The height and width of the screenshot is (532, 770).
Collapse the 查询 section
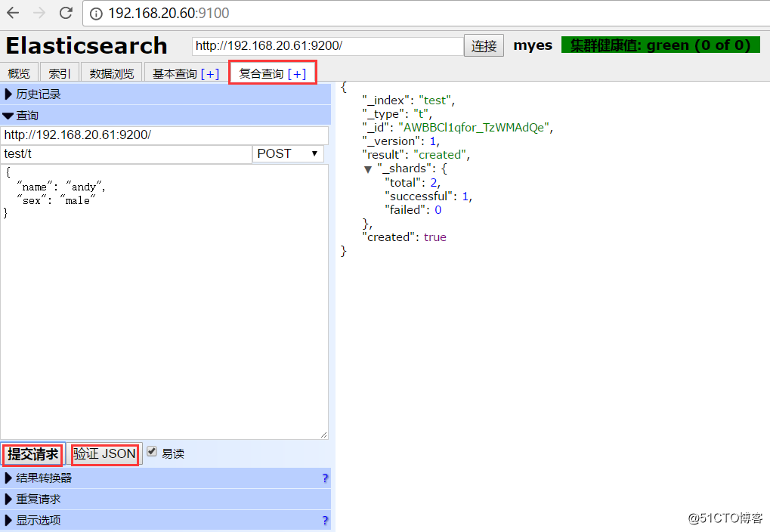[165, 116]
